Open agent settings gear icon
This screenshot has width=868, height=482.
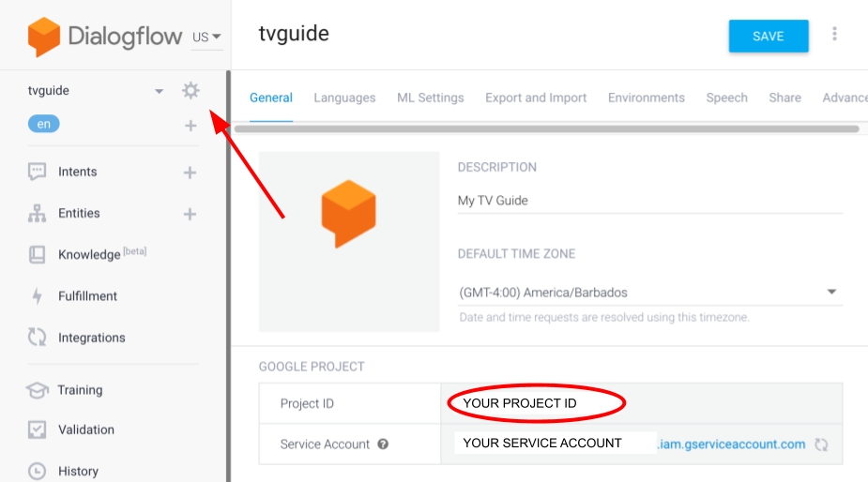click(x=190, y=91)
